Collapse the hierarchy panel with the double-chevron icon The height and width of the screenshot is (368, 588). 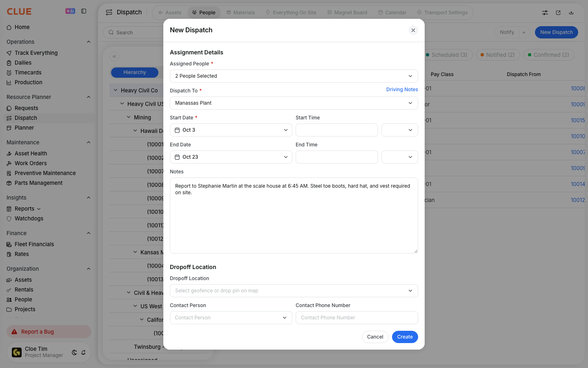coord(114,56)
